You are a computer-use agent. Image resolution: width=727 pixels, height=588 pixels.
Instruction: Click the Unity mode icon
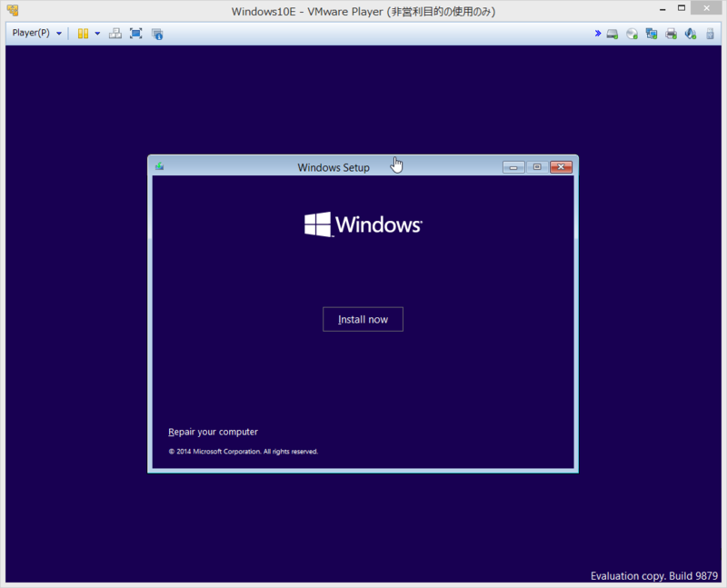click(x=157, y=34)
